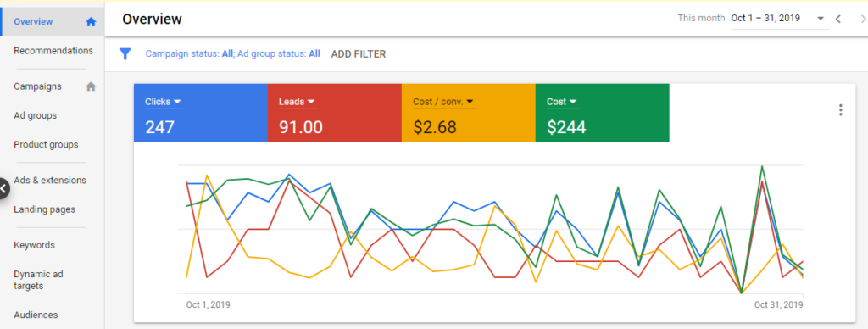Collapse the sidebar with the arrow button
Viewport: 868px width, 329px height.
(3, 188)
